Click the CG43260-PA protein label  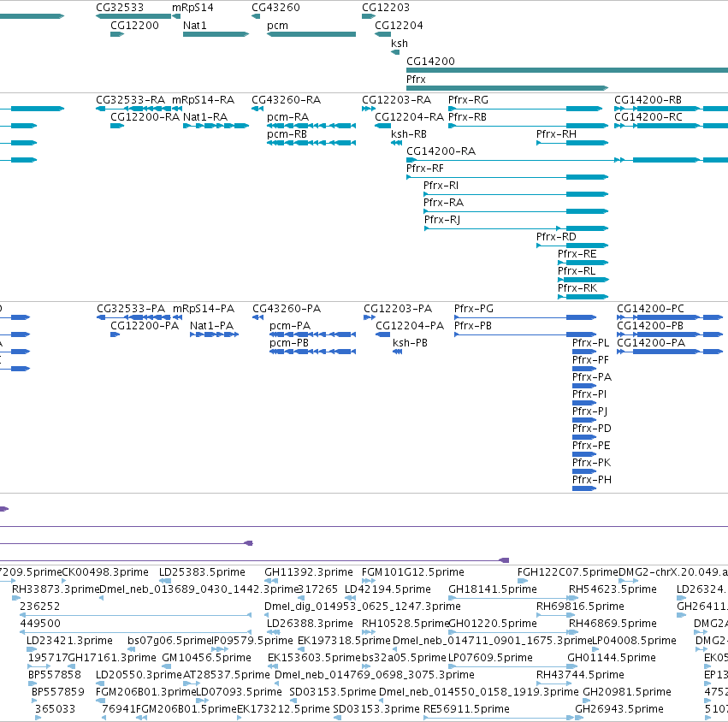pos(287,309)
